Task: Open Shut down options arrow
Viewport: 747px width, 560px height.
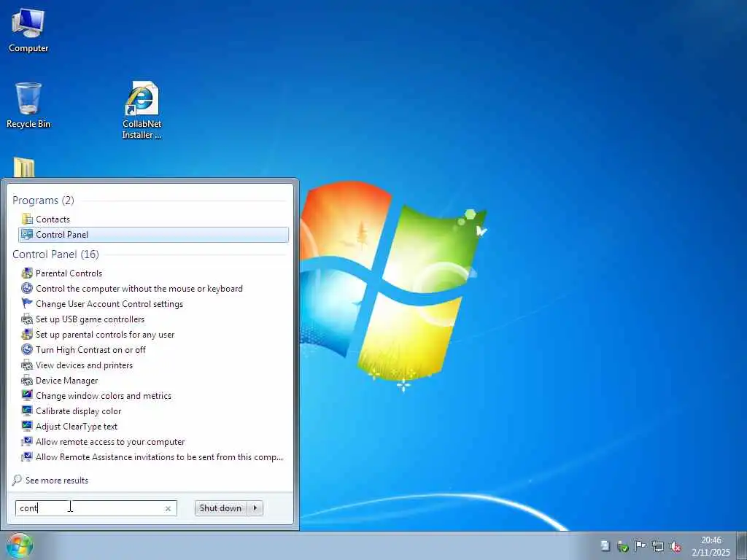Action: [x=255, y=508]
